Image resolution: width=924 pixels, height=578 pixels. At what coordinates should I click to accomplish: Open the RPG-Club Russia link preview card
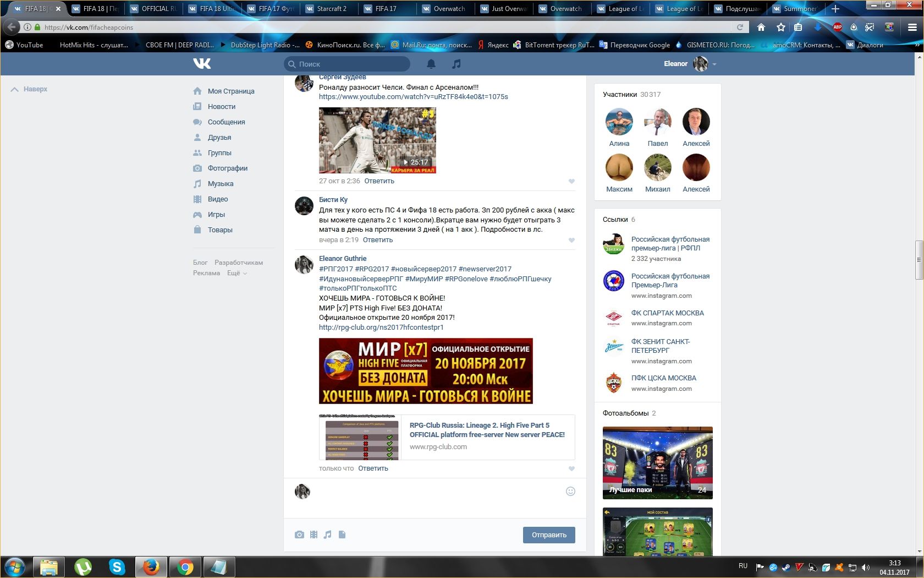[447, 437]
